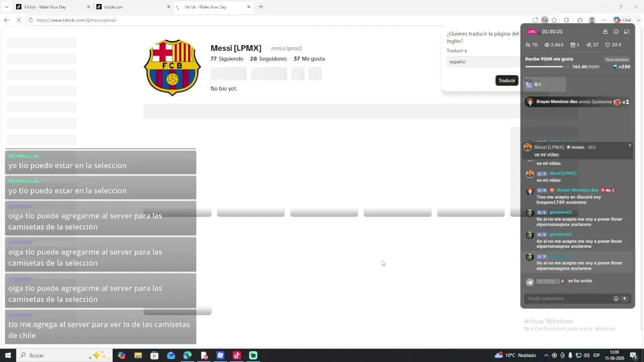Open the favorites list icon
644x362 pixels.
coord(580,20)
